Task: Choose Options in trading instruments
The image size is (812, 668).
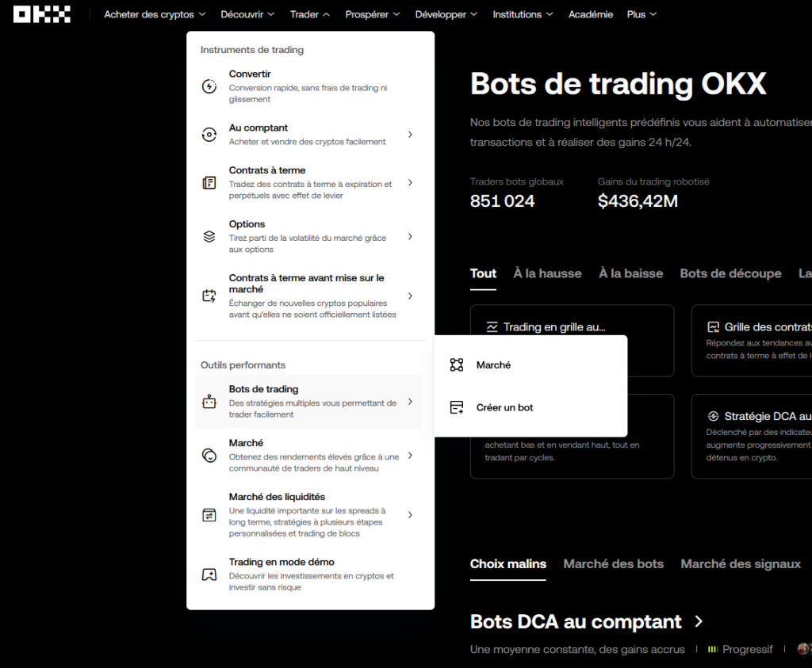Action: point(308,236)
